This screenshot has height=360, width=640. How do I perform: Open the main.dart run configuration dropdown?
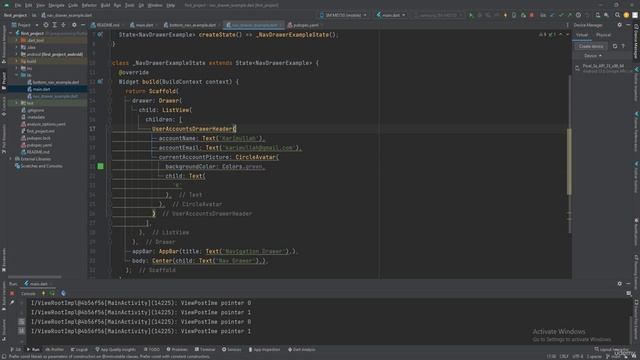pyautogui.click(x=391, y=15)
